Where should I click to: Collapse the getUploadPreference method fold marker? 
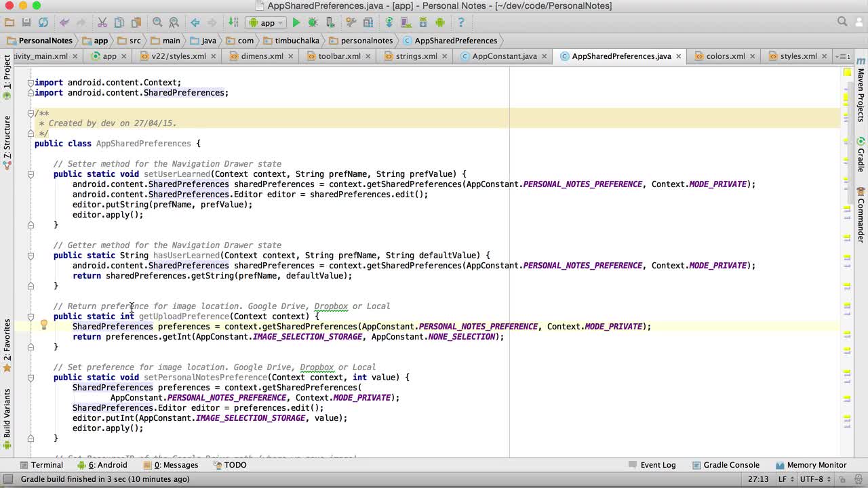point(31,317)
